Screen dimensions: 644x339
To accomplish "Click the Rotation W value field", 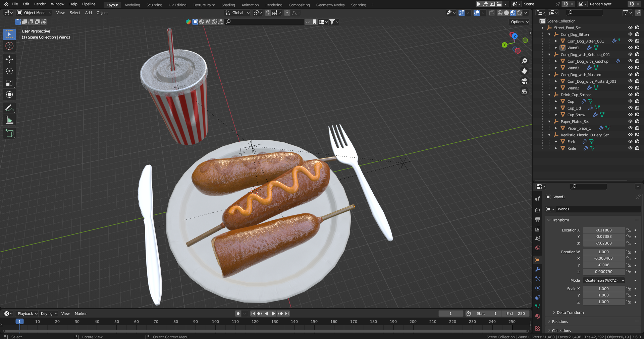I will (604, 252).
